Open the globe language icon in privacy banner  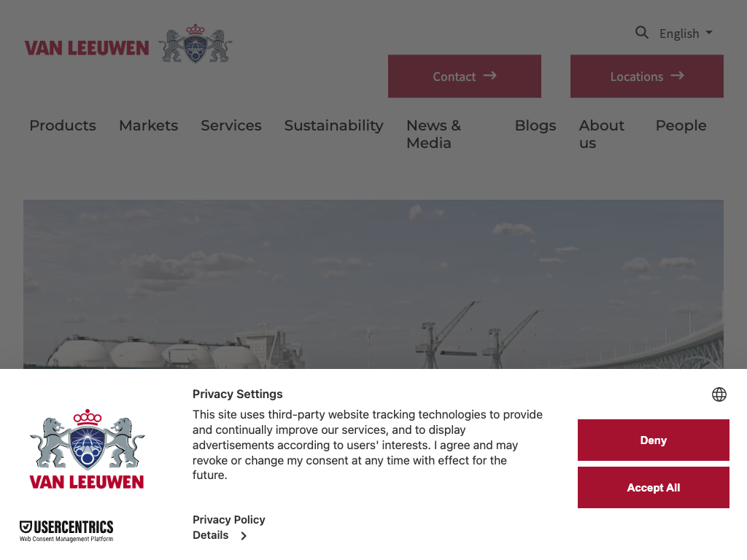point(719,394)
